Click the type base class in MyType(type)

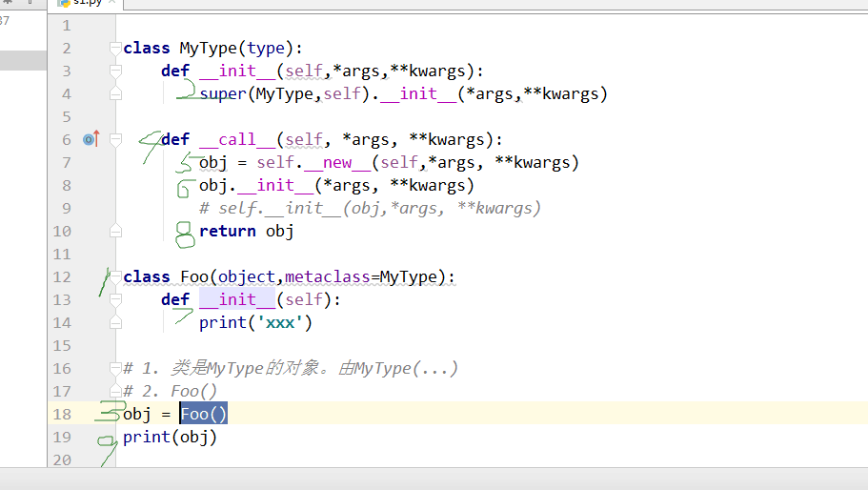265,49
